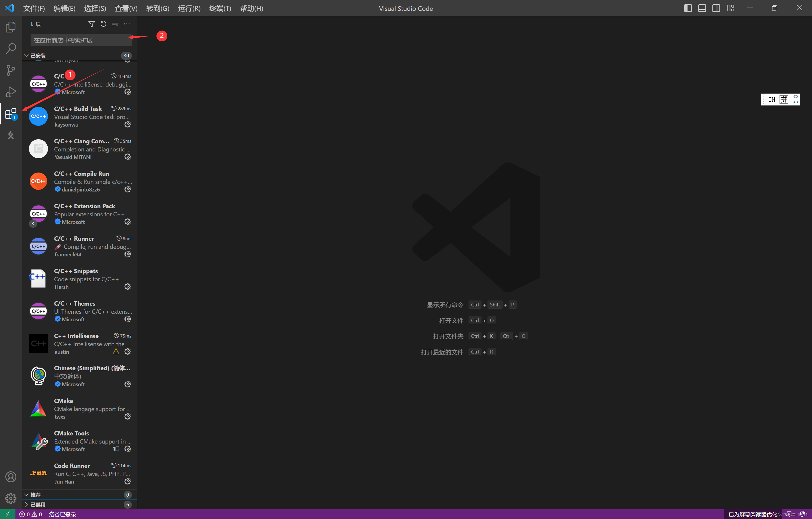812x519 pixels.
Task: Open Source Control view in activity bar
Action: 11,70
